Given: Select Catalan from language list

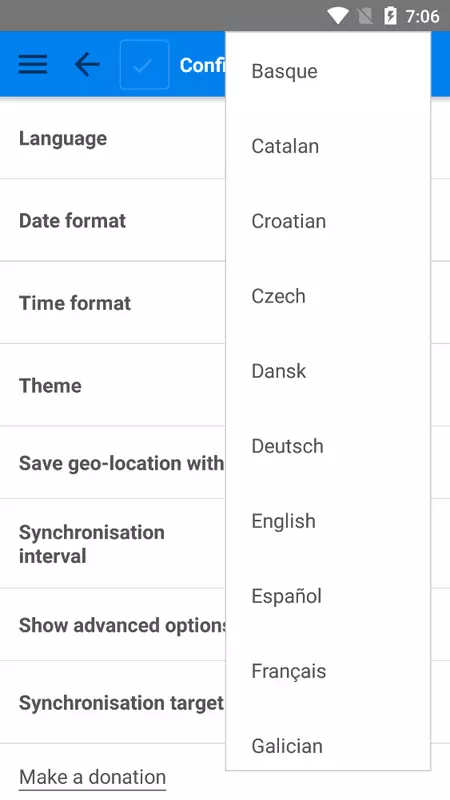Looking at the screenshot, I should coord(328,146).
